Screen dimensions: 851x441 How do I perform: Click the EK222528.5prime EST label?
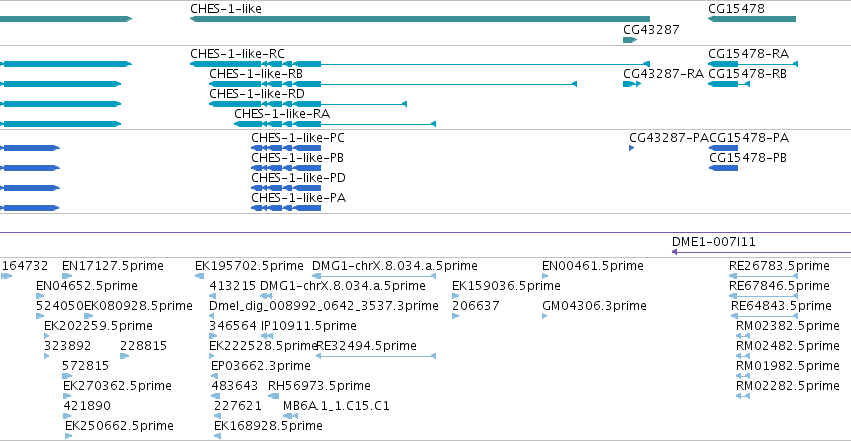click(x=263, y=346)
